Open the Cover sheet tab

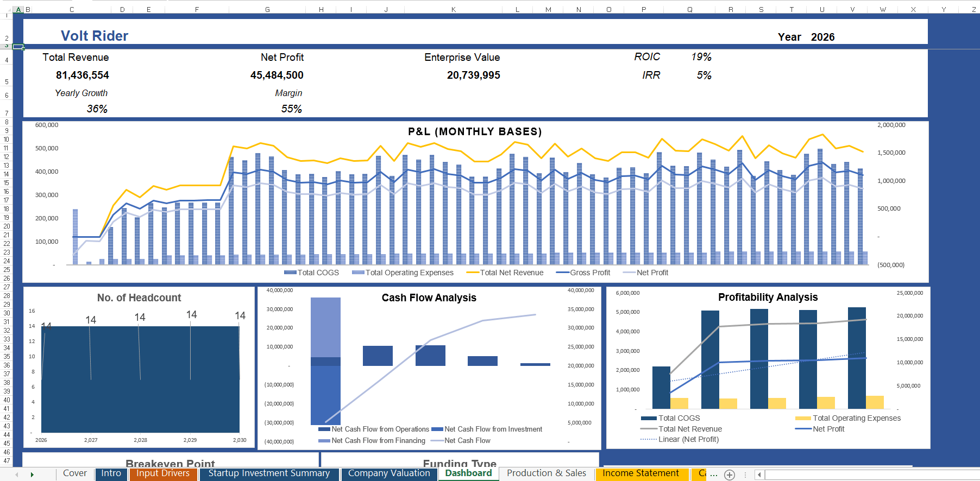point(74,473)
